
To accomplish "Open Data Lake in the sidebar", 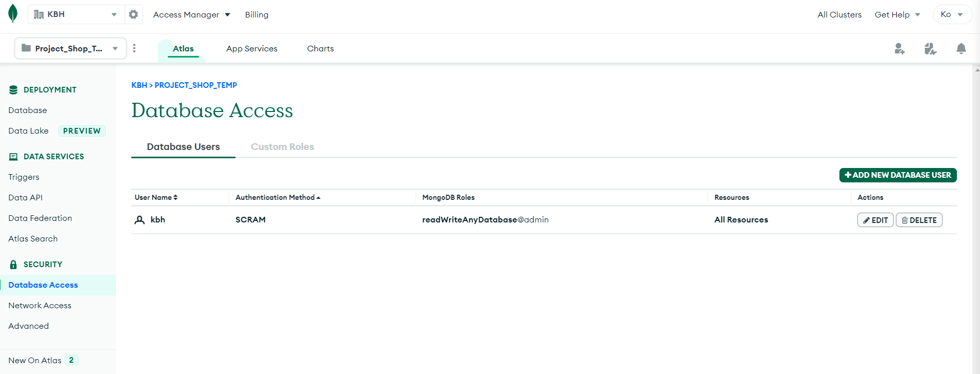I will pos(28,130).
